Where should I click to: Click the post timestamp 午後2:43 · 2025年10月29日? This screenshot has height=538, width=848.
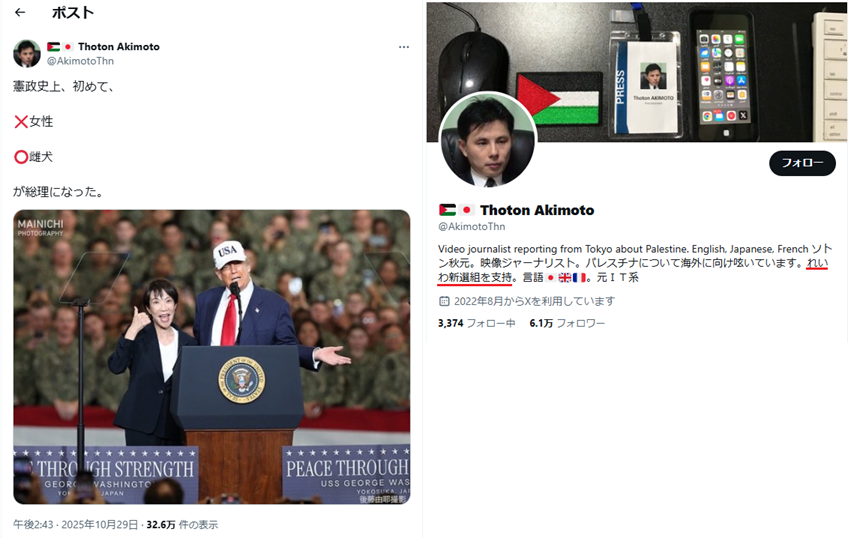(x=76, y=524)
